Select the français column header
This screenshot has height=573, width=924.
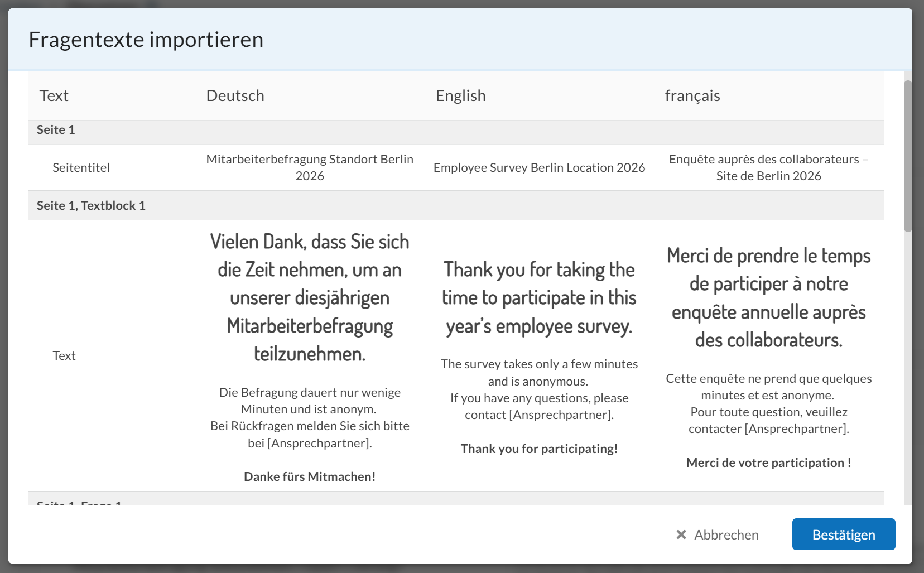click(692, 95)
